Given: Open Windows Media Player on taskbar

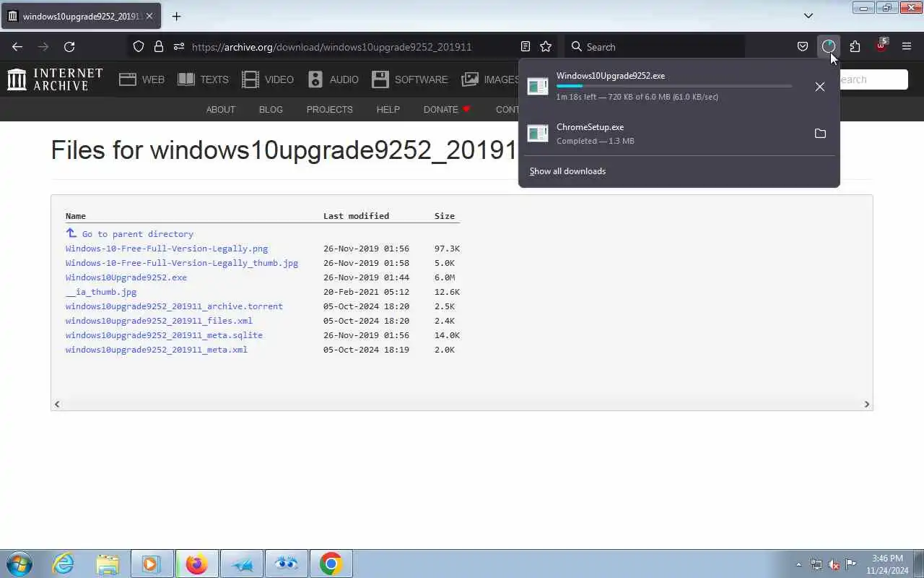Looking at the screenshot, I should (152, 564).
